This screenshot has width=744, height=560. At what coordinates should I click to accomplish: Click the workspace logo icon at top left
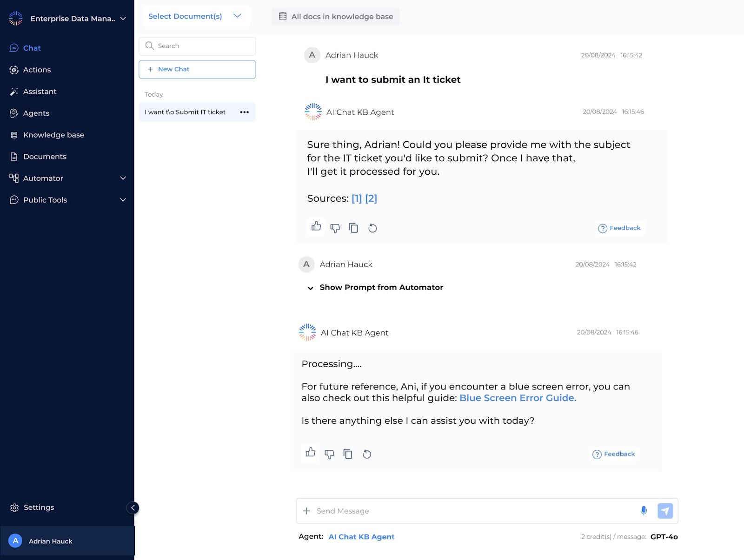[15, 18]
